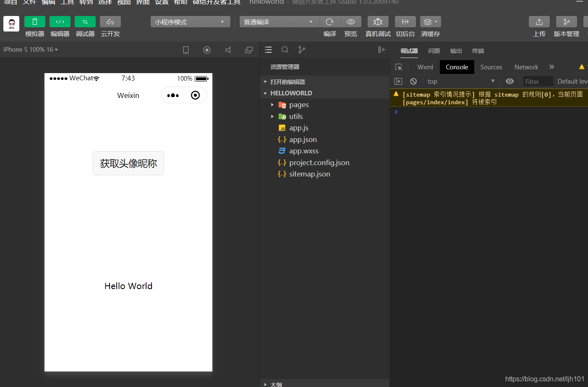The width and height of the screenshot is (588, 387).
Task: Open iPhone 5 device selector dropdown
Action: [31, 50]
